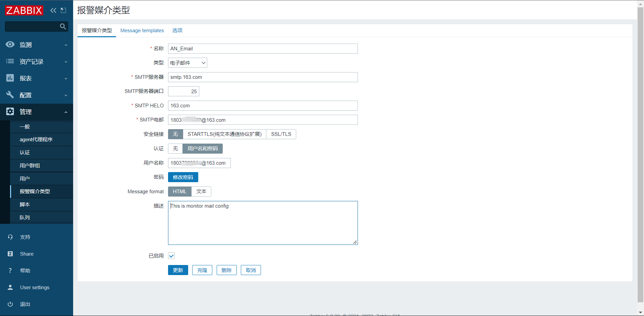Select 用户名和密码 authentication
The width and height of the screenshot is (644, 316).
(203, 149)
